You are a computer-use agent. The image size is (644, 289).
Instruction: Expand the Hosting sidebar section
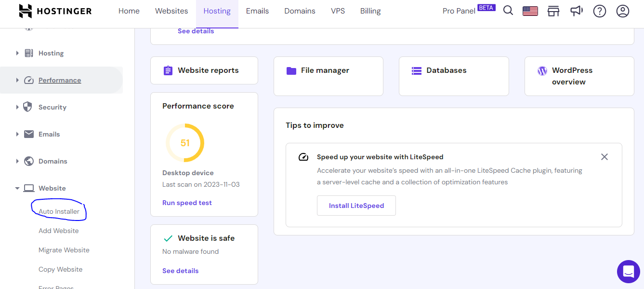(x=52, y=53)
